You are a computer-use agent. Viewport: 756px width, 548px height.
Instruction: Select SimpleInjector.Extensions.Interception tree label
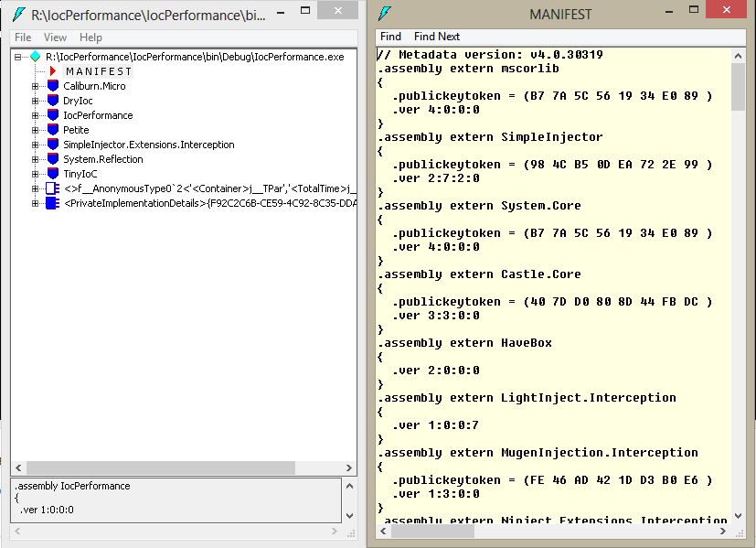[149, 145]
